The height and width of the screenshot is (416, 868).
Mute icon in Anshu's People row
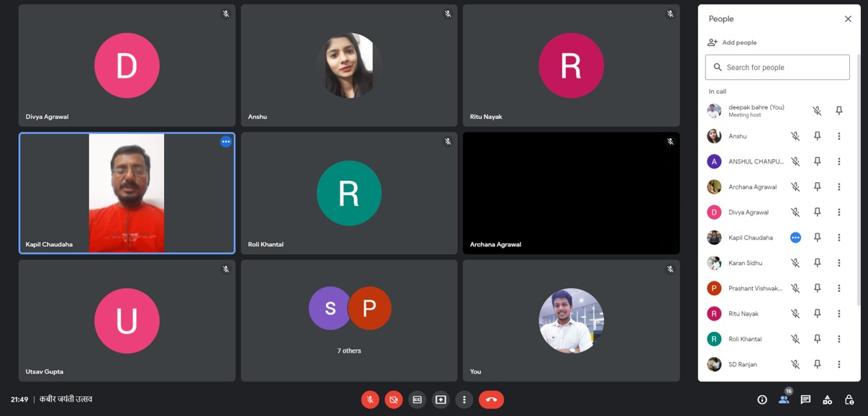click(795, 136)
